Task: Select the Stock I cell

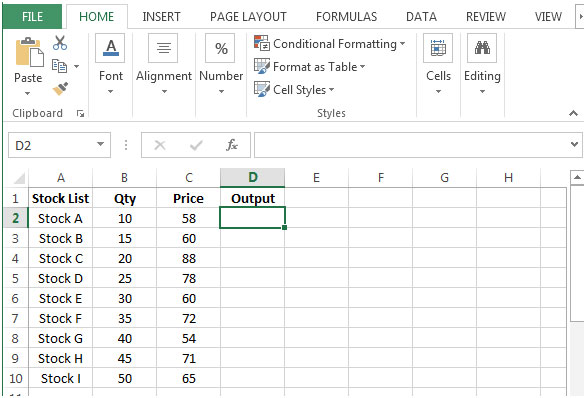Action: tap(61, 378)
